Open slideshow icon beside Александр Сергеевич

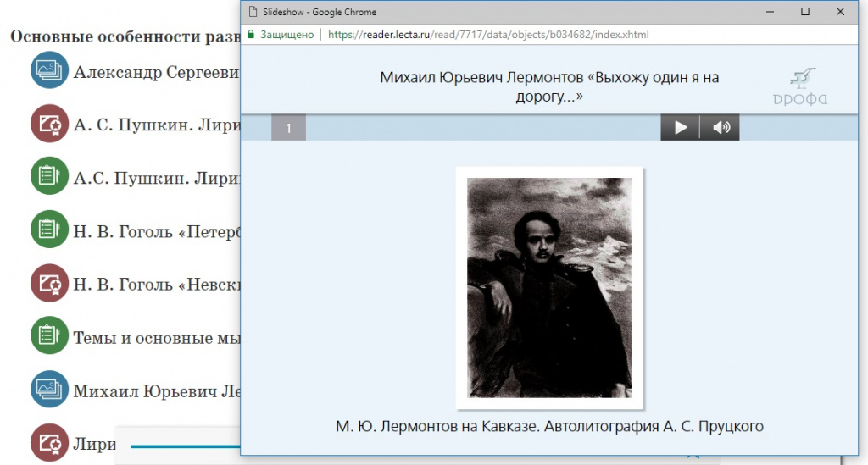click(x=49, y=70)
